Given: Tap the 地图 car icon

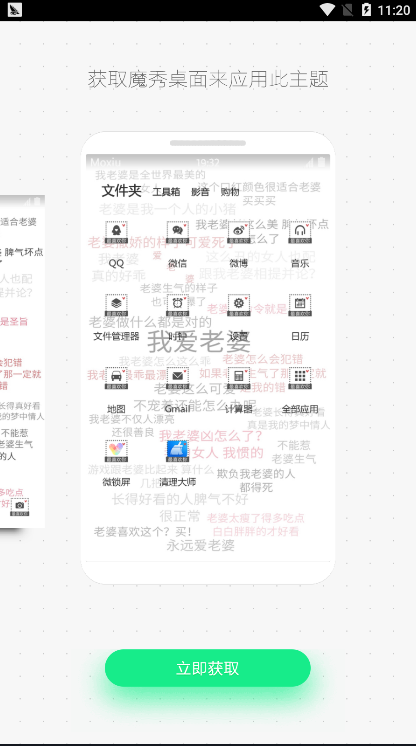Looking at the screenshot, I should [116, 378].
